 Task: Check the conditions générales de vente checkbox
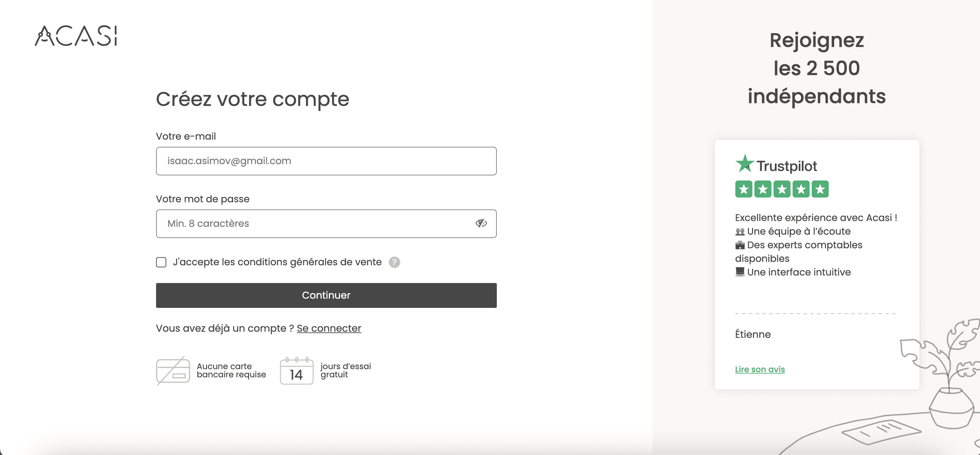pyautogui.click(x=161, y=262)
